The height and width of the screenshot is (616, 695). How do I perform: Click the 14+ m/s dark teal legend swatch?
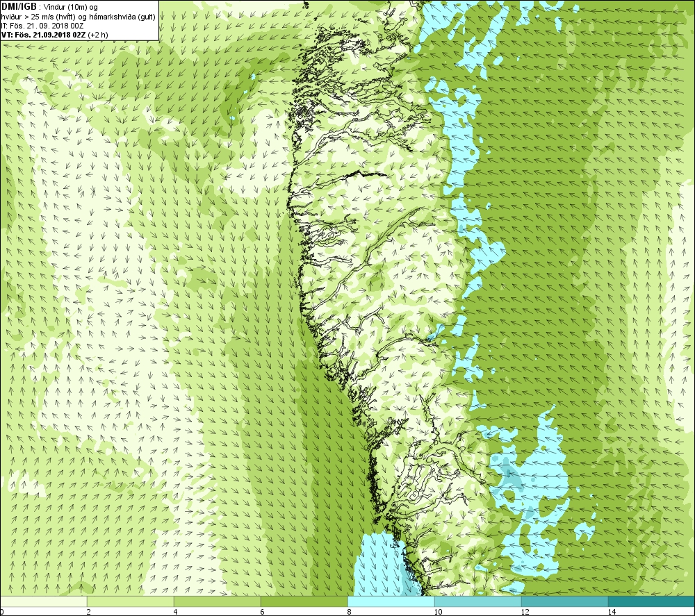[x=652, y=601]
